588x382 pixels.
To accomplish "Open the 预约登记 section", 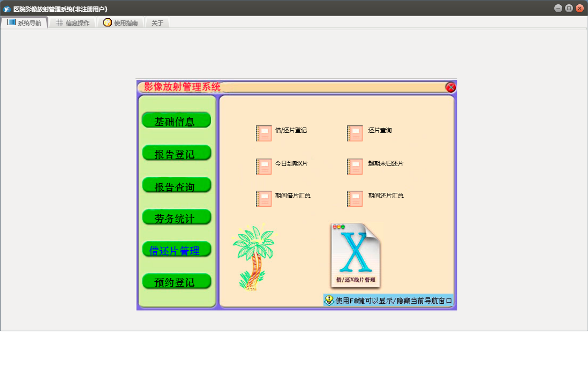I will [176, 282].
